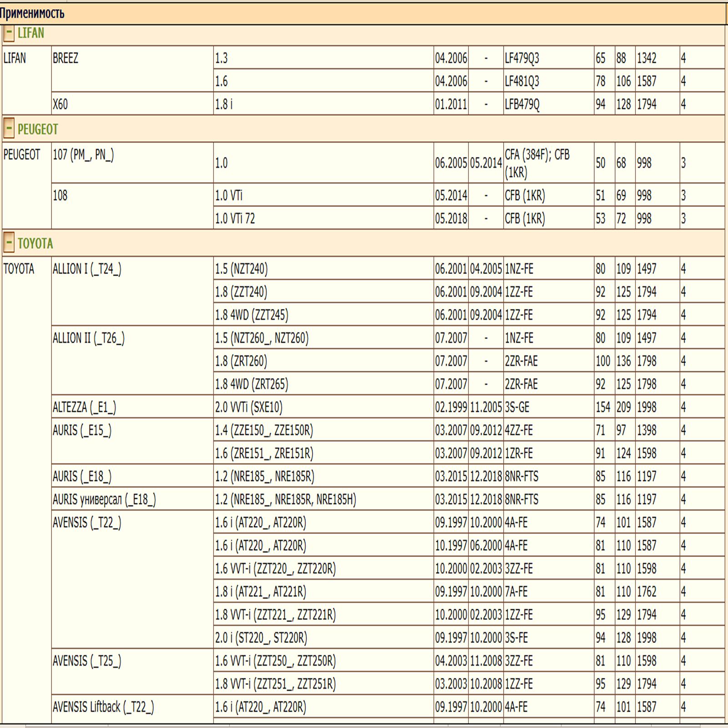Image resolution: width=728 pixels, height=728 pixels.
Task: Collapse the LIFAN group with minus icon
Action: click(9, 34)
